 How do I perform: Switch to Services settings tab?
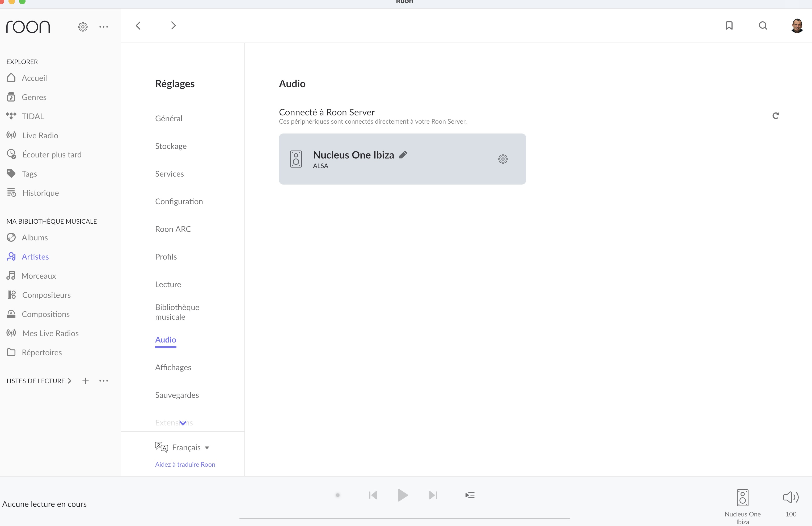tap(170, 173)
